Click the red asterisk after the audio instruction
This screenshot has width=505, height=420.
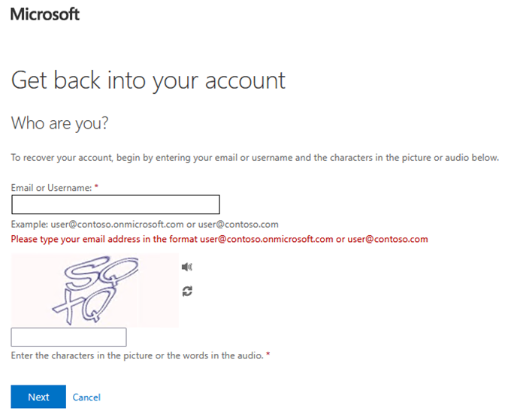pos(268,355)
